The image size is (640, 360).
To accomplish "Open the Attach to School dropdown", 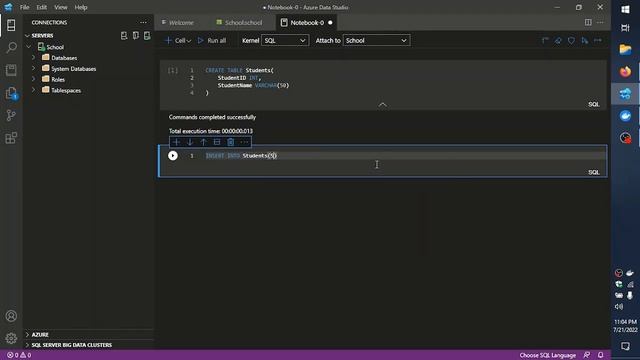I will pyautogui.click(x=376, y=40).
